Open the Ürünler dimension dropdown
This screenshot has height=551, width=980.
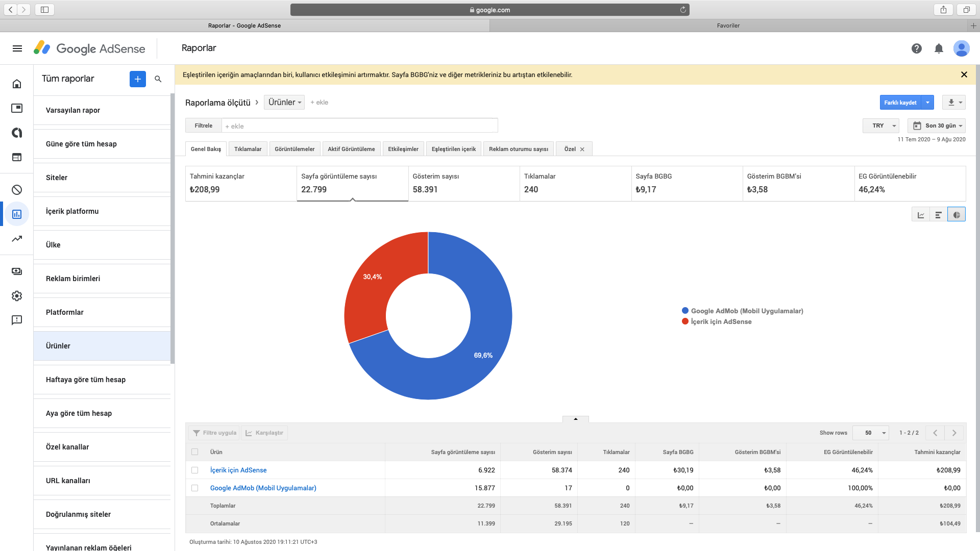[284, 103]
